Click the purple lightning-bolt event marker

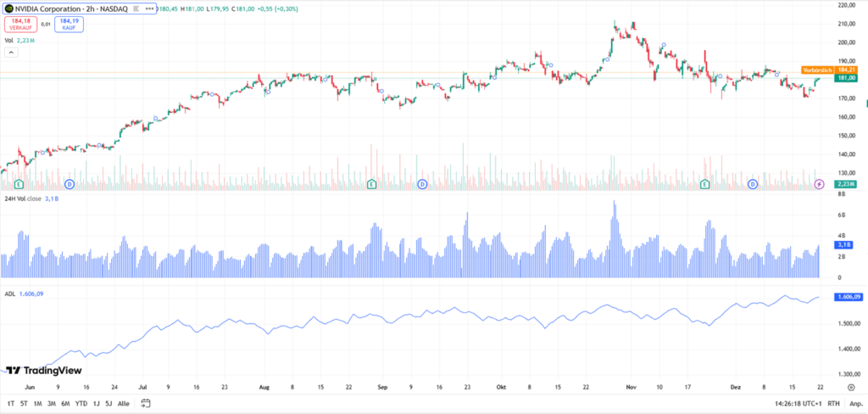[x=821, y=183]
